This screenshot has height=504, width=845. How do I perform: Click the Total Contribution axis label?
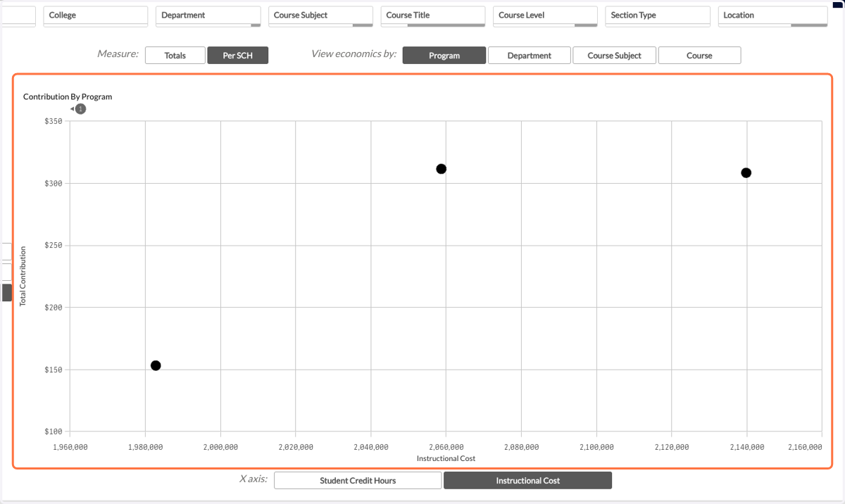(x=23, y=276)
